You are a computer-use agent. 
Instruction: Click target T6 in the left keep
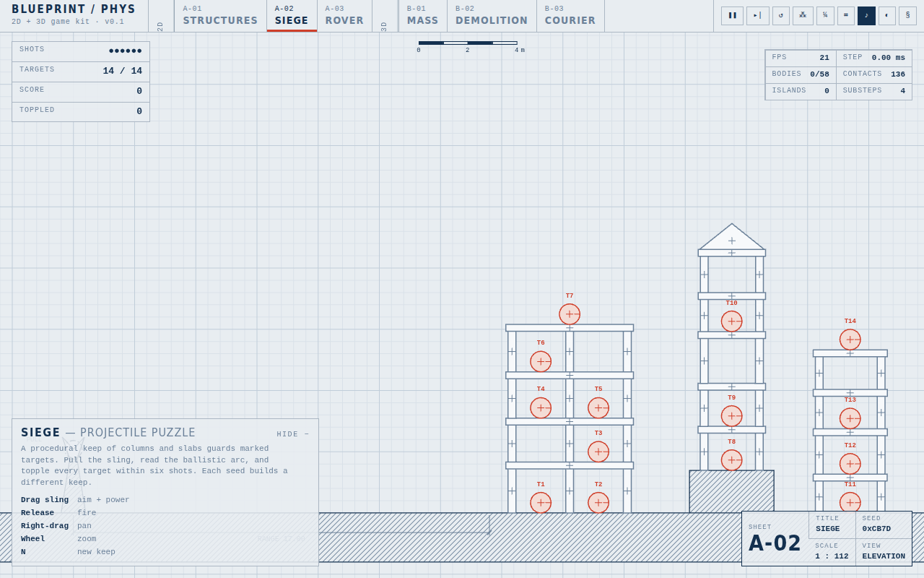click(541, 361)
